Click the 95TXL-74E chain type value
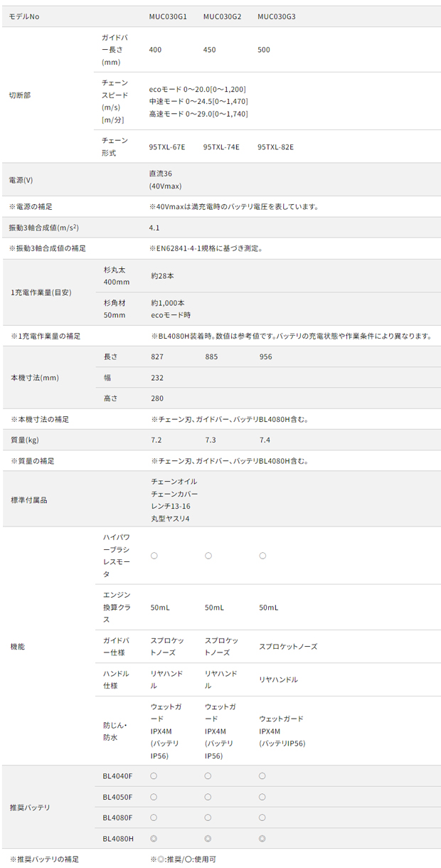The image size is (441, 868). (221, 147)
